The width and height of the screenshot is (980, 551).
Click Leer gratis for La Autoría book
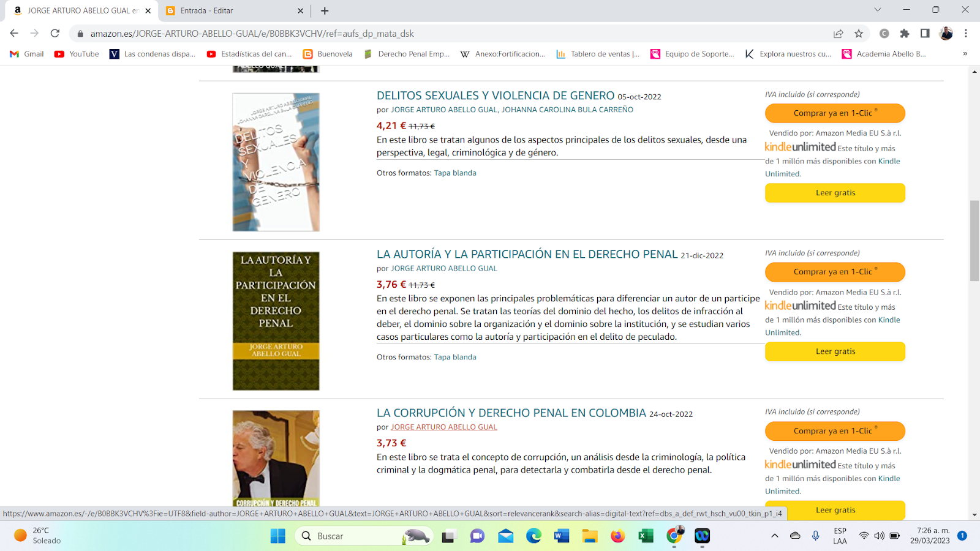835,351
